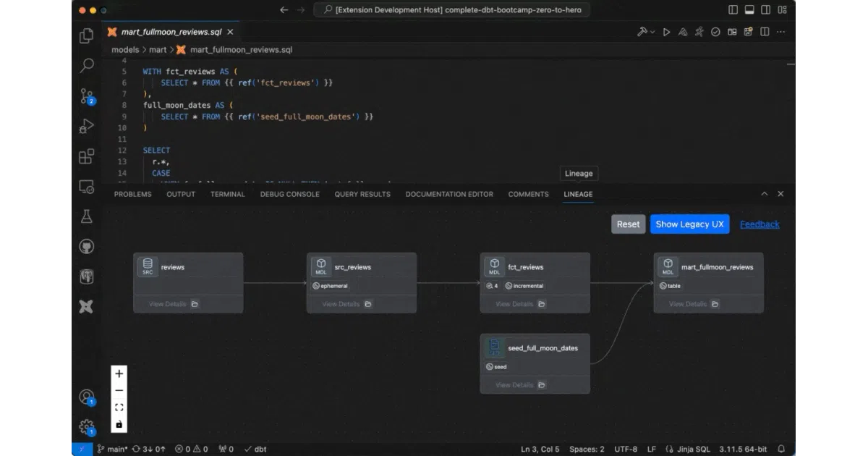Zoom in the lineage graph
The width and height of the screenshot is (868, 456).
(x=119, y=373)
